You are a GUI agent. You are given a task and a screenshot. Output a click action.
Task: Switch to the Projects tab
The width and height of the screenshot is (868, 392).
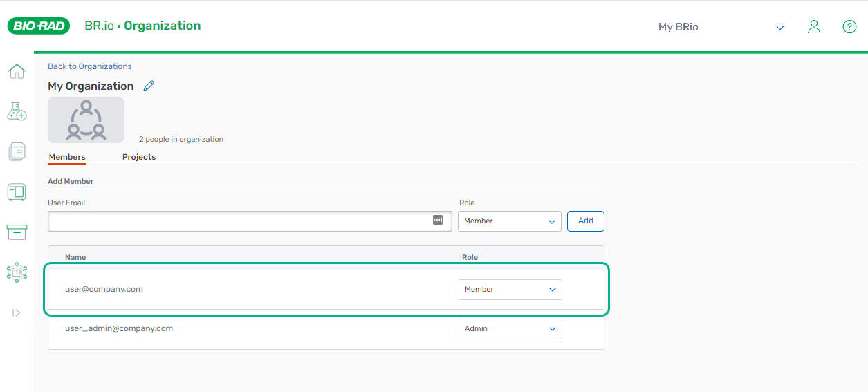point(139,157)
